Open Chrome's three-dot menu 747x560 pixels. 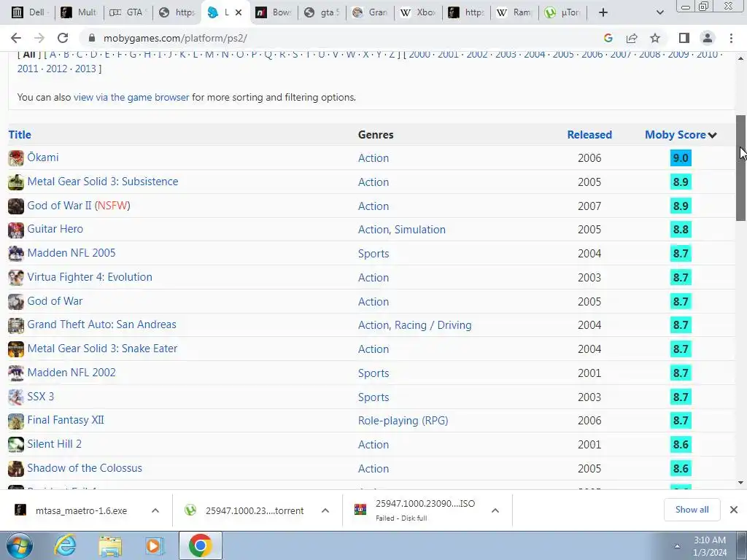pyautogui.click(x=731, y=38)
